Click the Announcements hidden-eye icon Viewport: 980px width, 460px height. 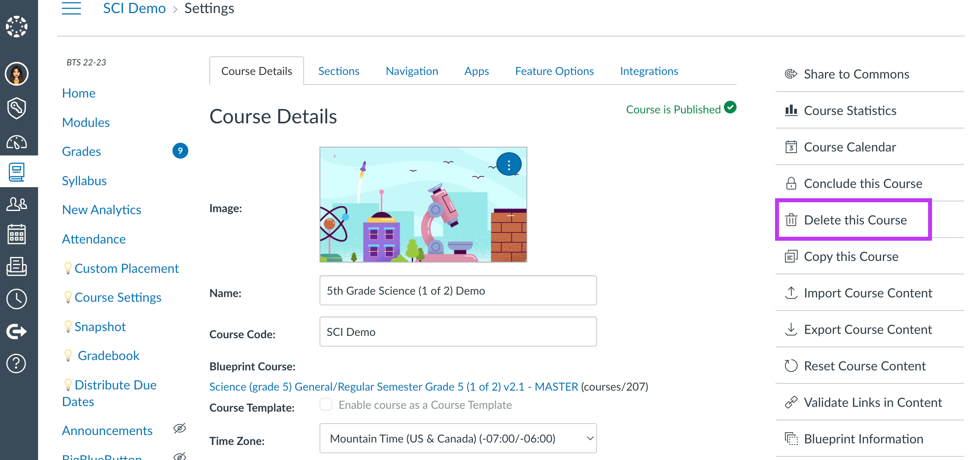tap(180, 428)
